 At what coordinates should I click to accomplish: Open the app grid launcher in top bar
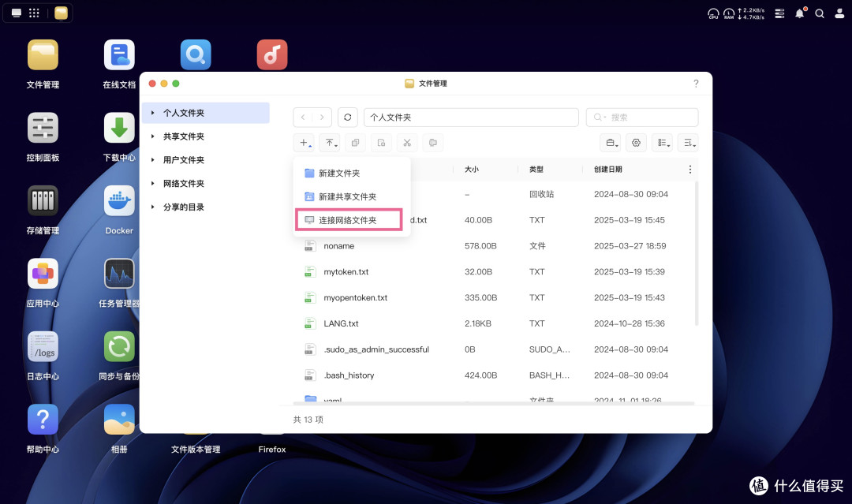(34, 13)
